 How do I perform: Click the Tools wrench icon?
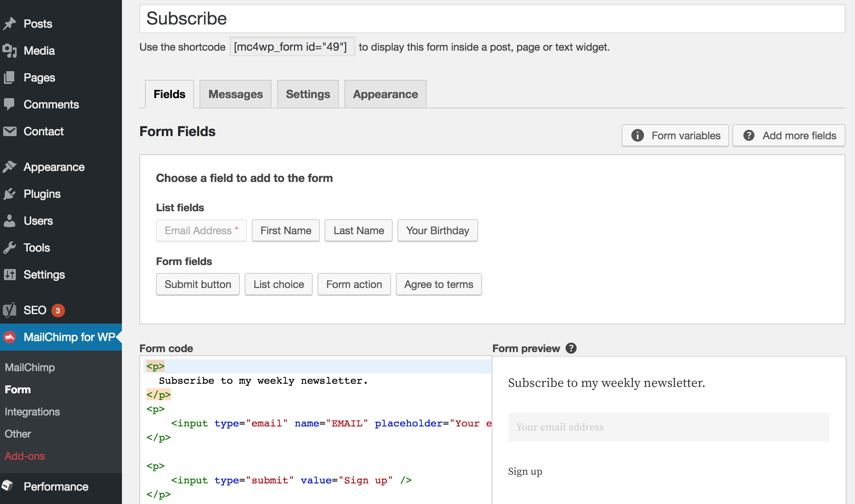9,248
